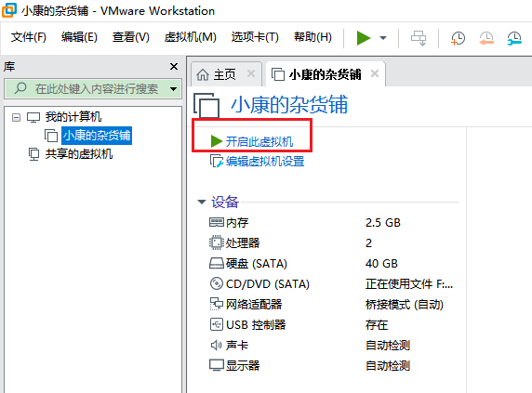This screenshot has height=393, width=532.
Task: Close the 库 library panel
Action: tap(174, 66)
